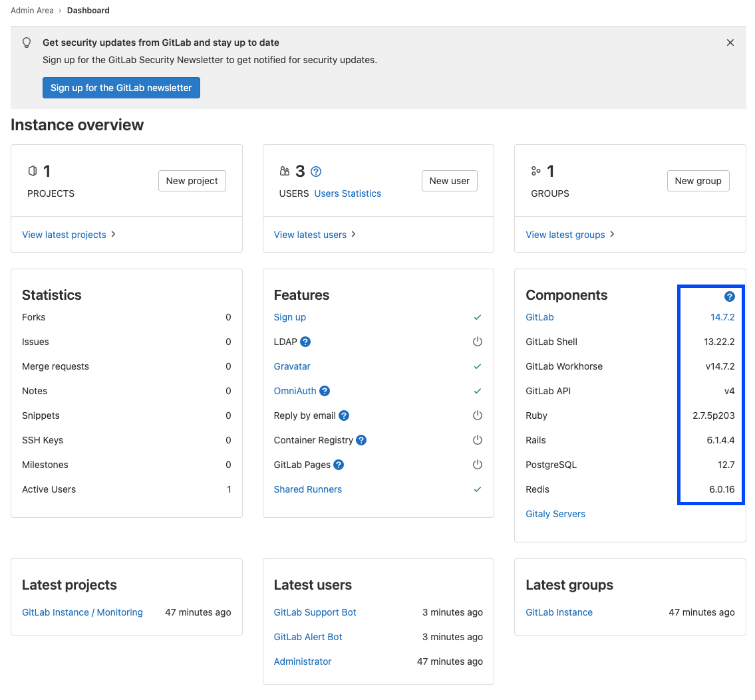Click the Components help icon

(x=730, y=297)
